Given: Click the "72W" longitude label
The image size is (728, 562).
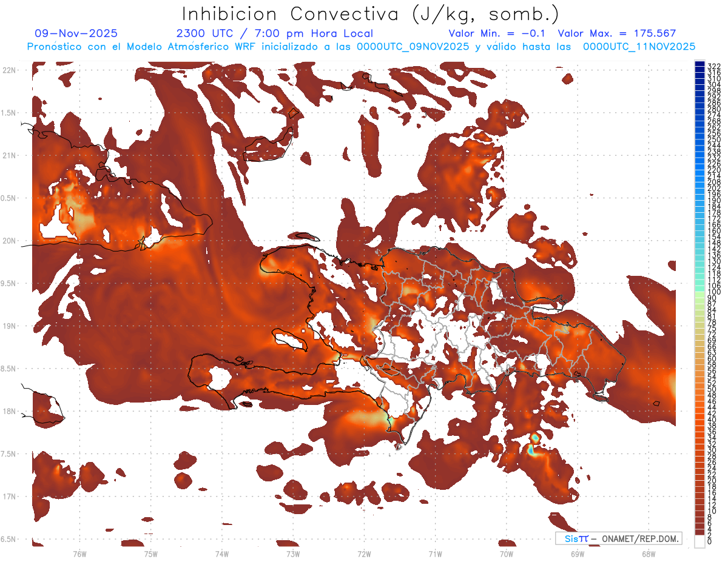Looking at the screenshot, I should point(364,554).
